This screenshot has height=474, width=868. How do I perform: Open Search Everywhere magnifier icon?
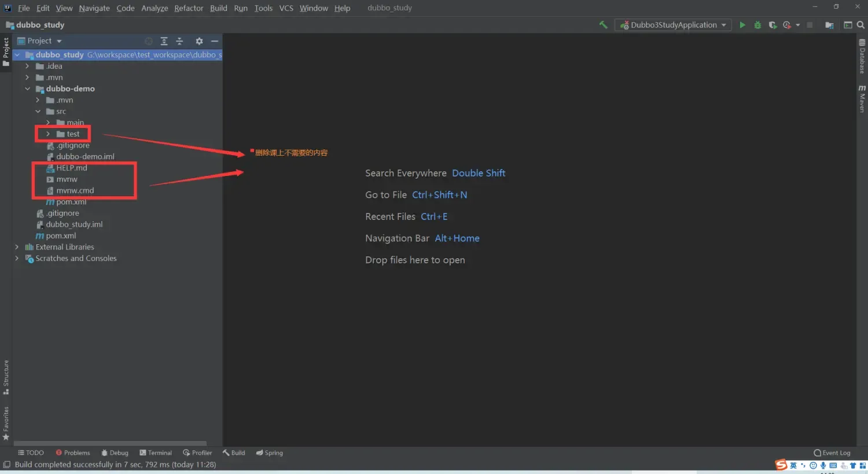(860, 25)
